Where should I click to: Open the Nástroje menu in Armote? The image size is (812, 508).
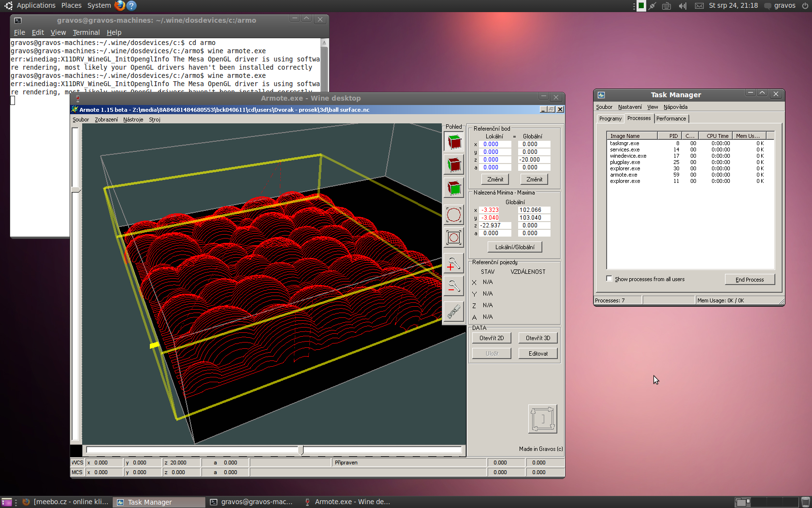(133, 120)
